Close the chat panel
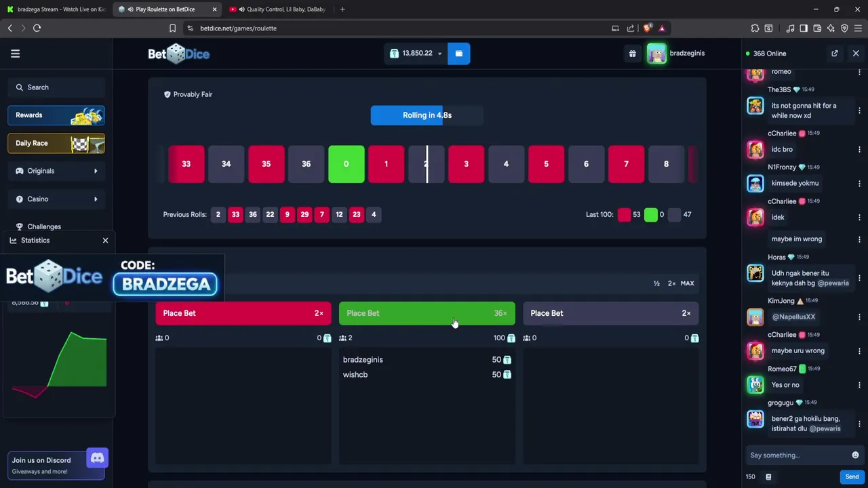 (856, 54)
